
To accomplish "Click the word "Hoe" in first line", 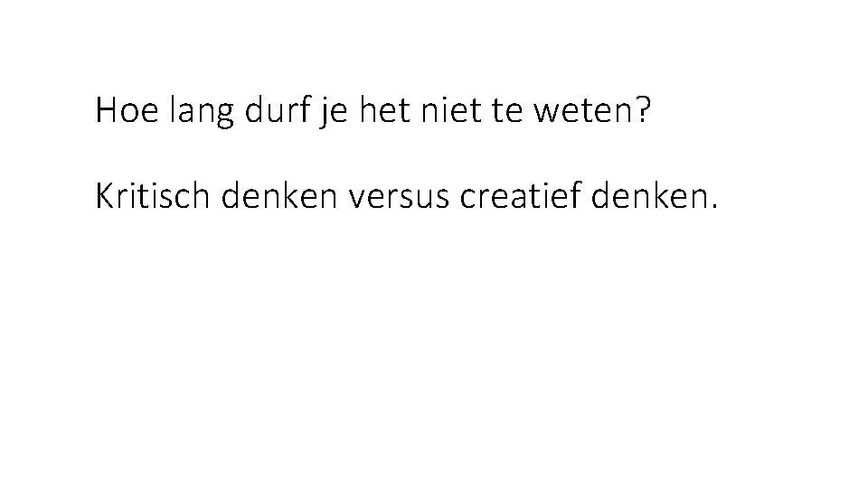I will [127, 110].
